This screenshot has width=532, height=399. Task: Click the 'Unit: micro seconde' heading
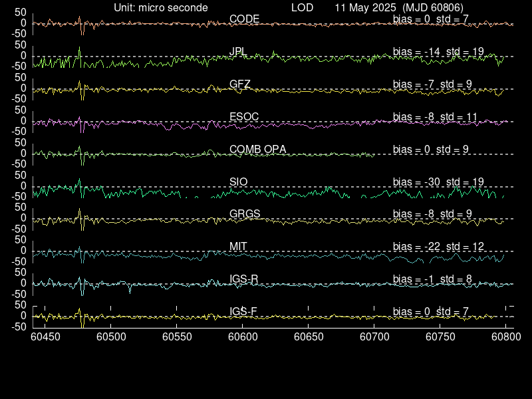[x=161, y=8]
